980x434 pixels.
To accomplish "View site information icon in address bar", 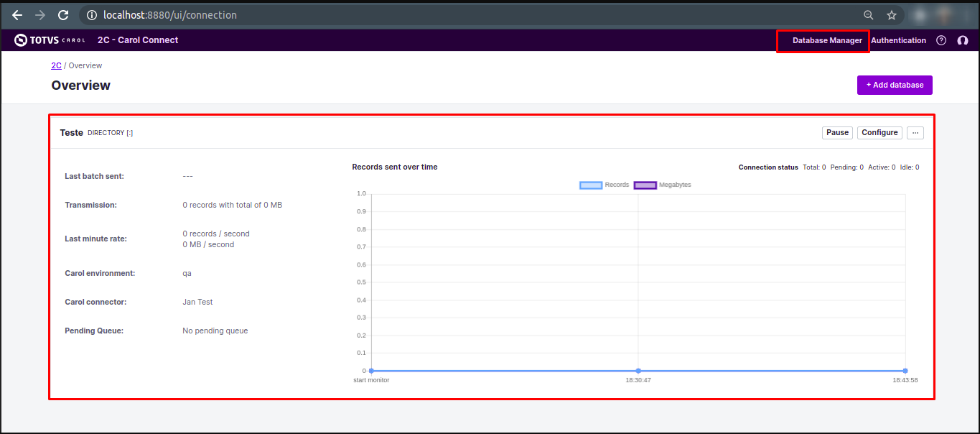I will click(x=92, y=15).
